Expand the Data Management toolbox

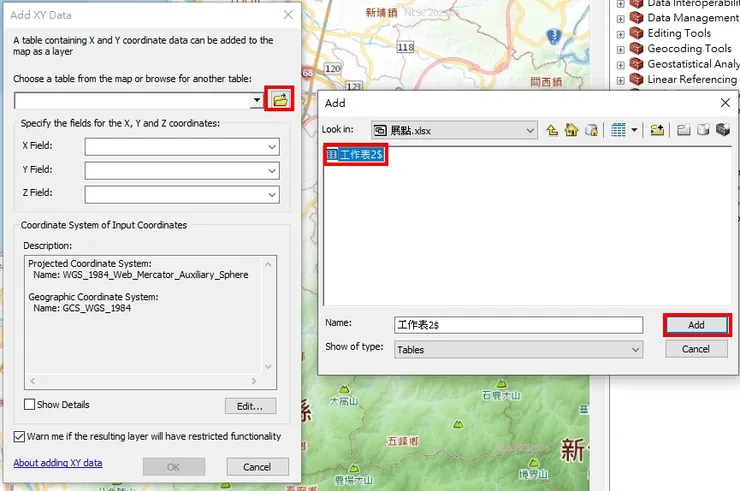click(x=621, y=19)
